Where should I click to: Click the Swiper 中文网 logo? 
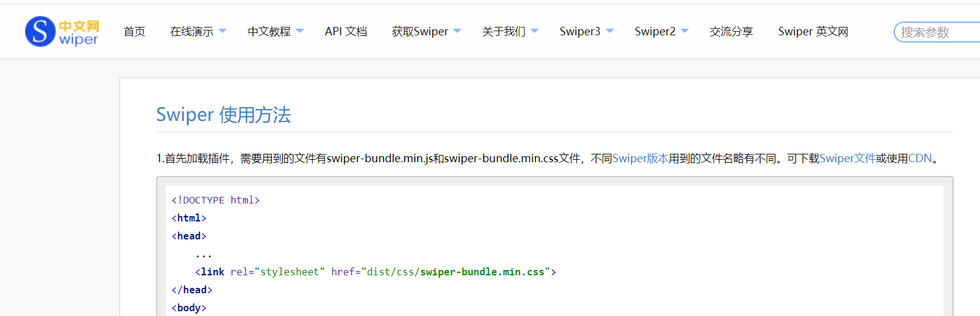(x=62, y=32)
